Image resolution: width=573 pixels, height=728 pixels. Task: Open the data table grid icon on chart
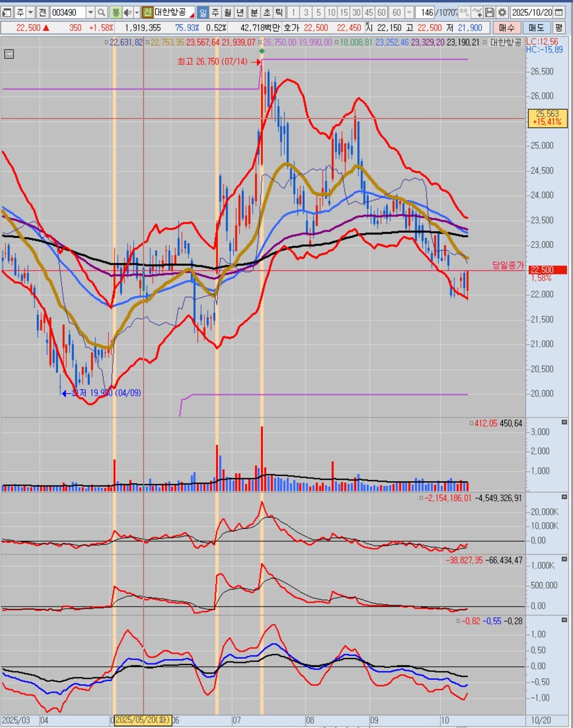coord(9,54)
